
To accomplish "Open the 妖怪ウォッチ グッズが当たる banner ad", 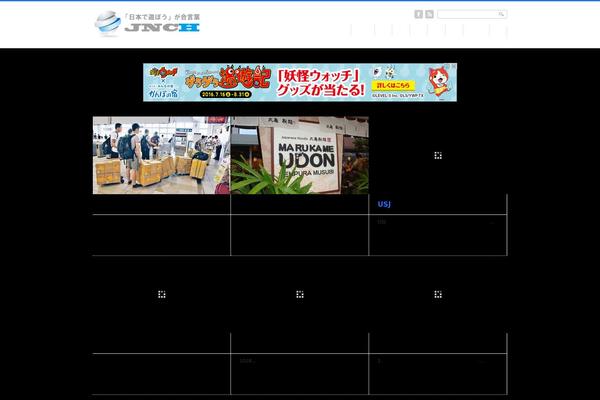I will tap(300, 82).
